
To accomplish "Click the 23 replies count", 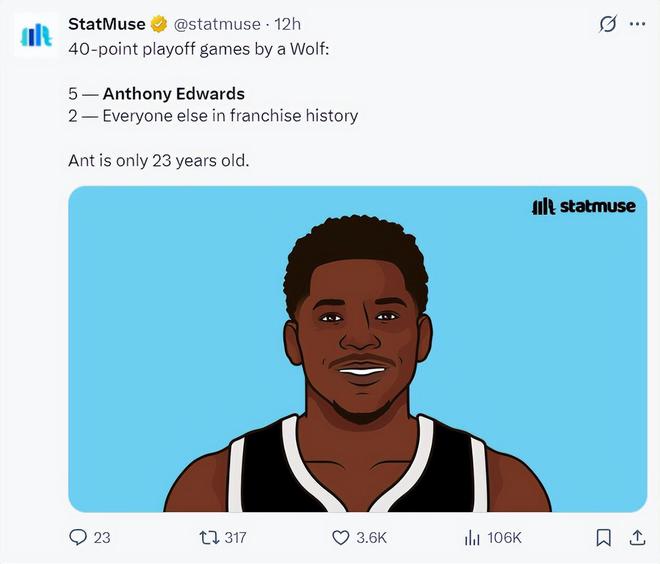I will 102,537.
